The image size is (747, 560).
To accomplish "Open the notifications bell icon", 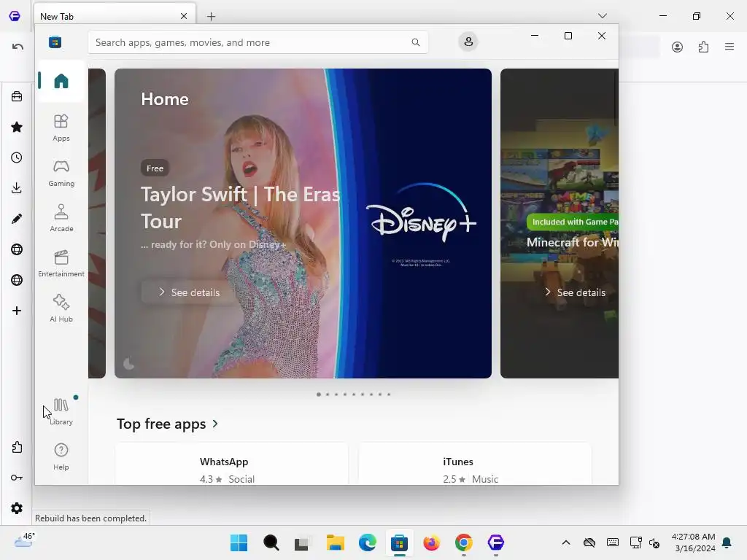I will coord(727,542).
